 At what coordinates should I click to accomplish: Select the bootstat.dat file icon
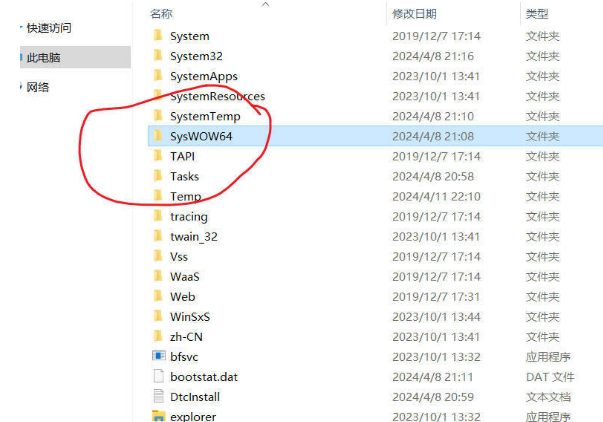pyautogui.click(x=158, y=376)
